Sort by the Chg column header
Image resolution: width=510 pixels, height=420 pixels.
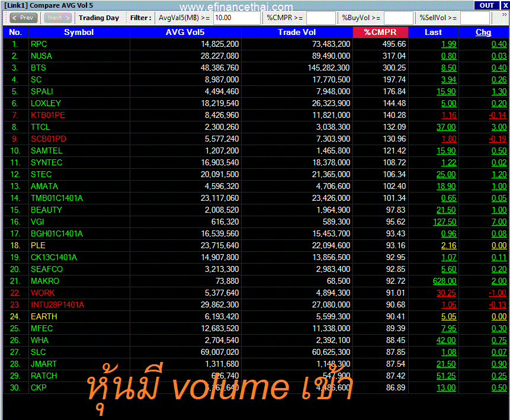click(483, 32)
